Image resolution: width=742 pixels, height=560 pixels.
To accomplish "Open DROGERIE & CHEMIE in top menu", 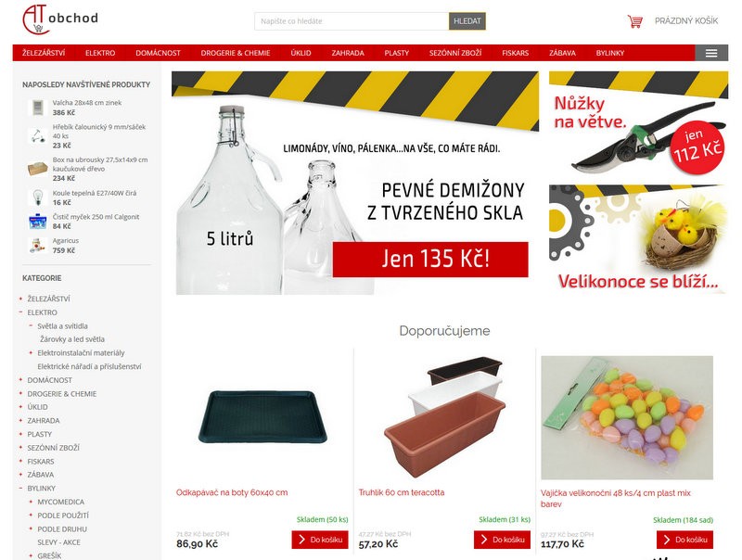I will tap(236, 53).
